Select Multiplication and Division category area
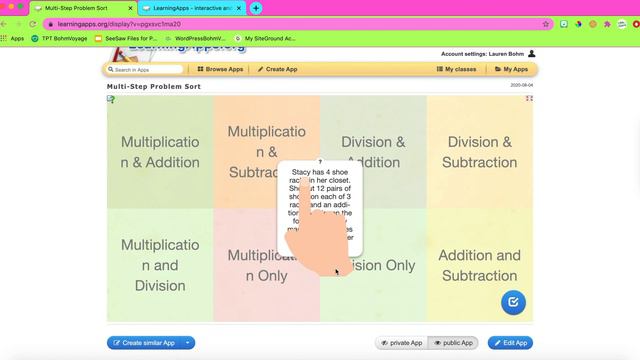 160,265
